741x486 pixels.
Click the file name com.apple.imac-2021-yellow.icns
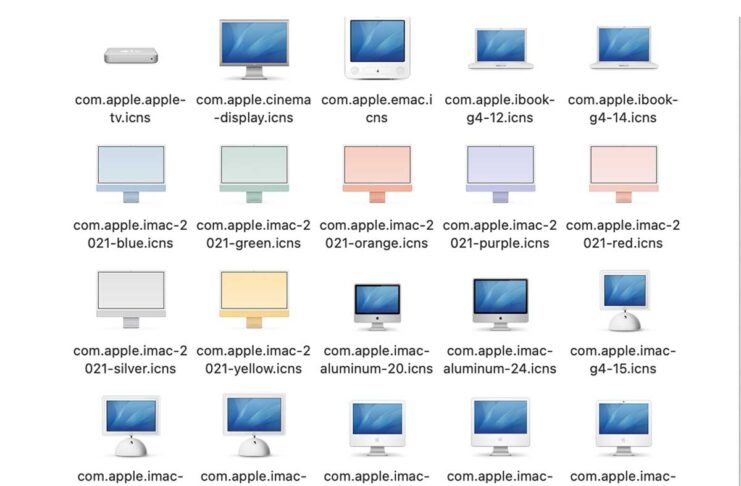(x=254, y=359)
